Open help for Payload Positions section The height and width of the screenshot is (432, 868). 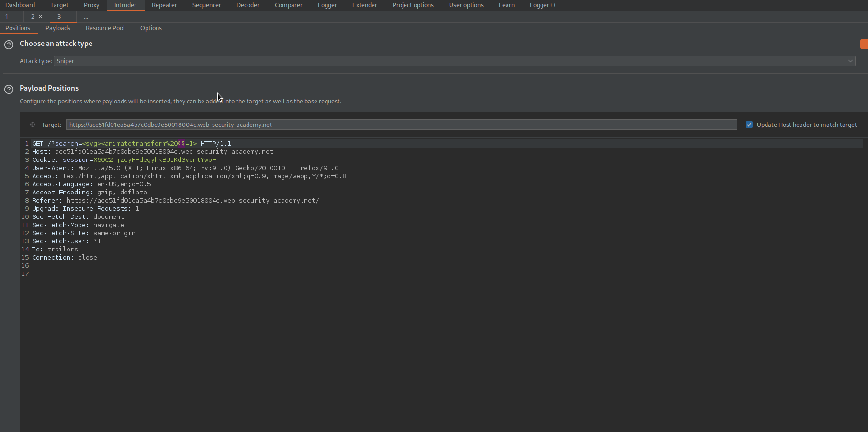click(9, 90)
